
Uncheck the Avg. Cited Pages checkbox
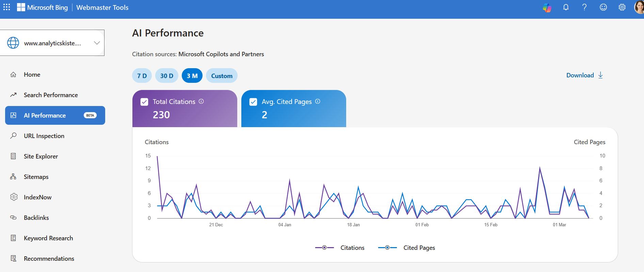click(253, 102)
